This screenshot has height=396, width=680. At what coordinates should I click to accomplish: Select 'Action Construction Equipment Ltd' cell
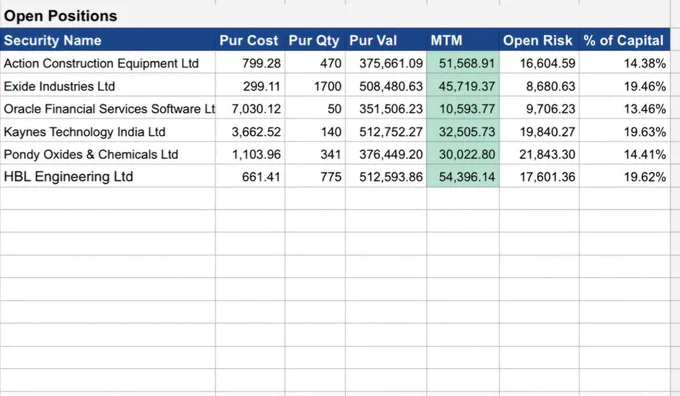click(108, 63)
